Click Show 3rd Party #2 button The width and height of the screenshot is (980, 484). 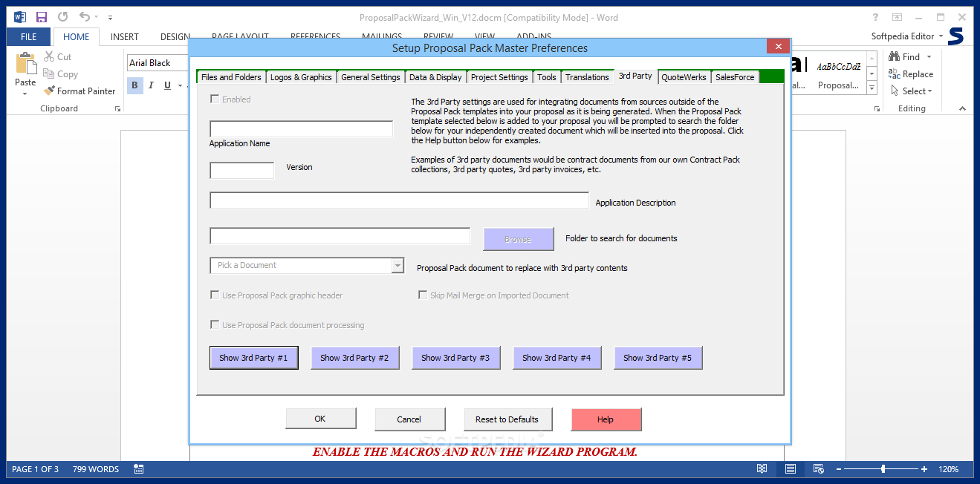[354, 358]
